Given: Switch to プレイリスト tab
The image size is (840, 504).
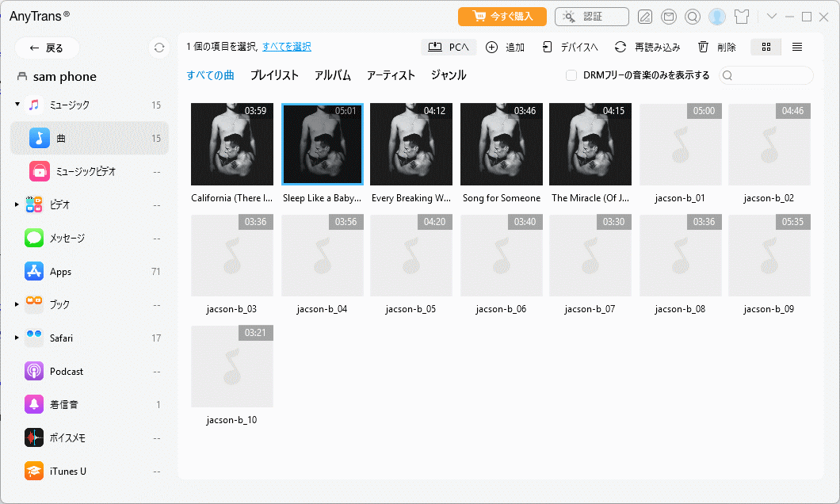Looking at the screenshot, I should pyautogui.click(x=274, y=75).
